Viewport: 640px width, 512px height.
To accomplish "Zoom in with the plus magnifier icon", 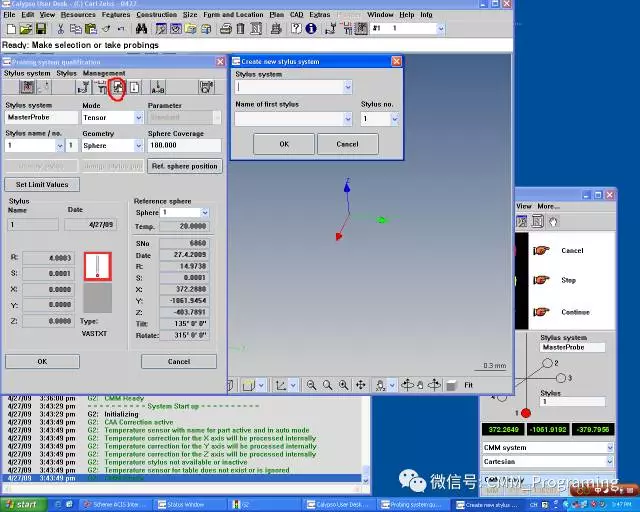I will pos(344,385).
